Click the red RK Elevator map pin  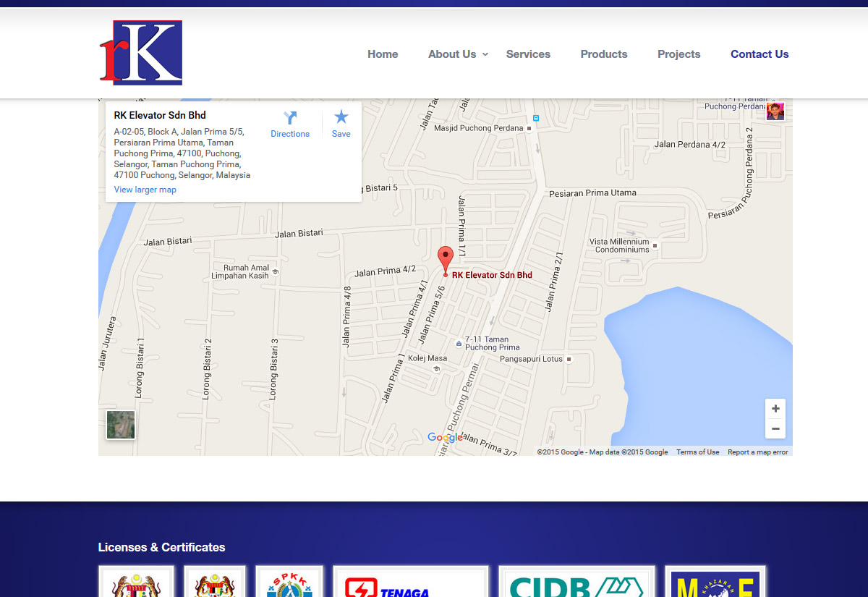click(446, 259)
